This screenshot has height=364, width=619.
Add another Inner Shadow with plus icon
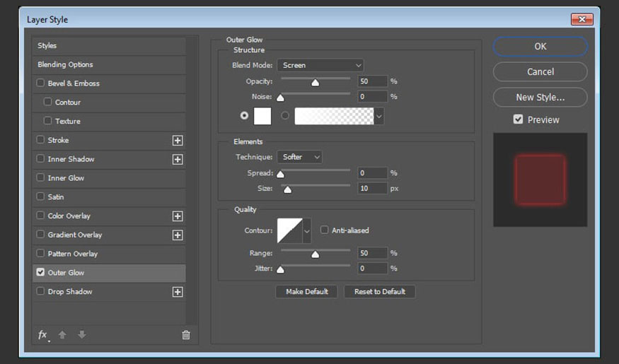point(178,159)
